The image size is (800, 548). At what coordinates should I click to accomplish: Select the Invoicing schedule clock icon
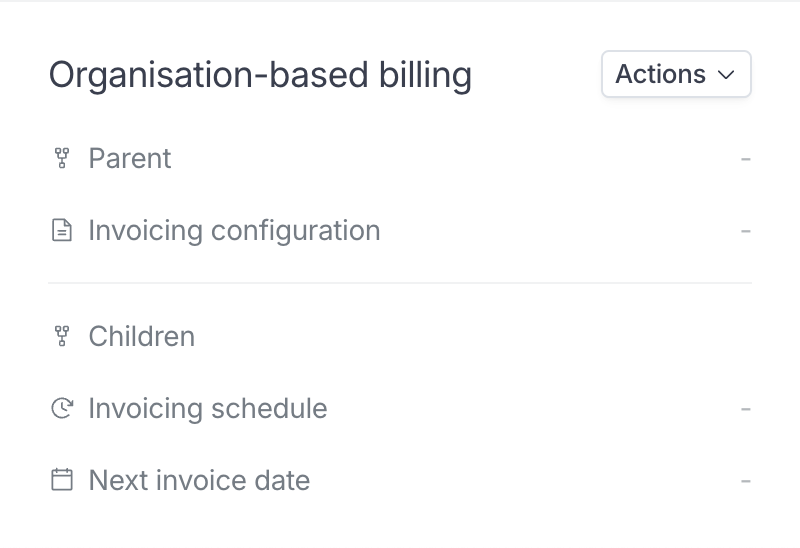(62, 408)
